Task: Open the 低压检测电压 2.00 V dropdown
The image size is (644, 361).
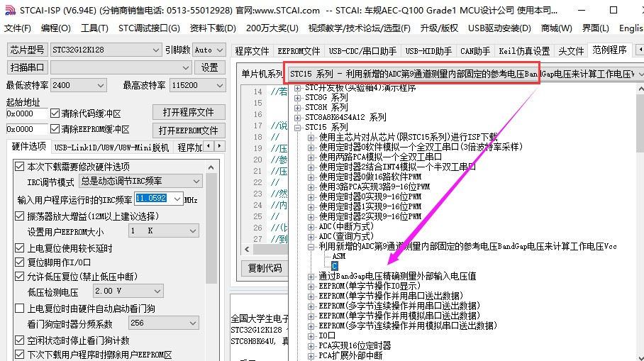Action: click(x=157, y=291)
